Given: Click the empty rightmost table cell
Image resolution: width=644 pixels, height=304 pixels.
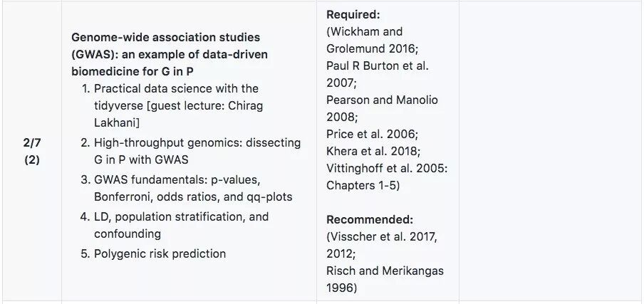Looking at the screenshot, I should tap(550, 151).
